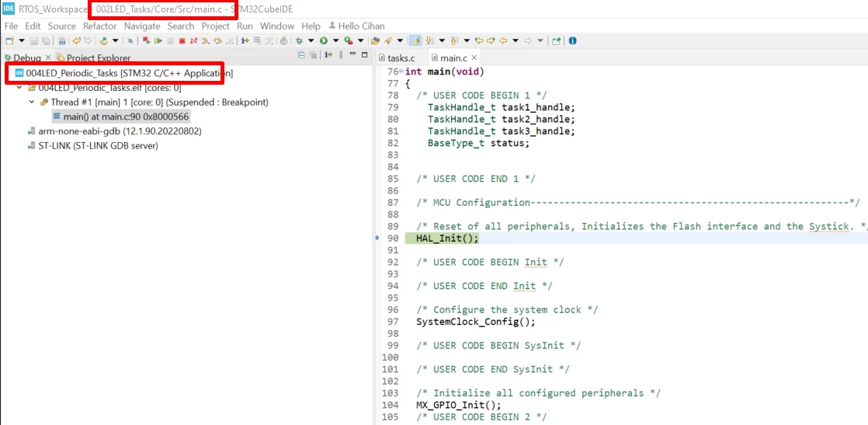Click the blue Information Center icon
The height and width of the screenshot is (425, 868).
572,40
